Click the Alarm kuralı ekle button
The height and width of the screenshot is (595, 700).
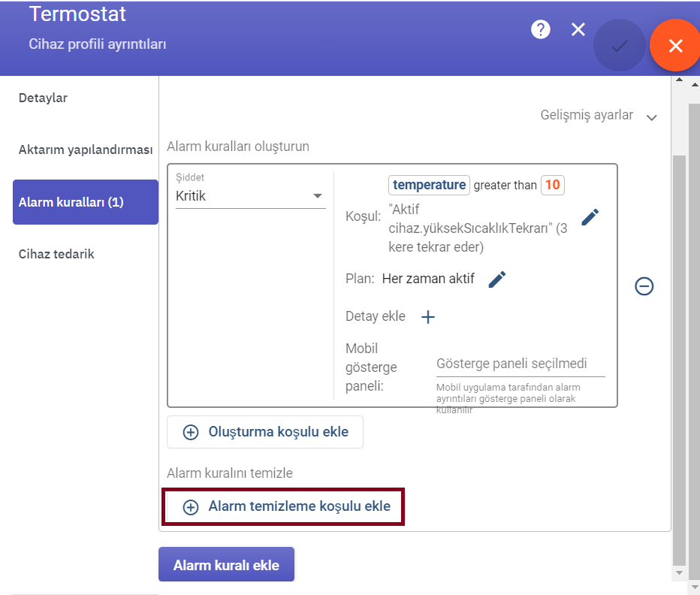pyautogui.click(x=226, y=565)
